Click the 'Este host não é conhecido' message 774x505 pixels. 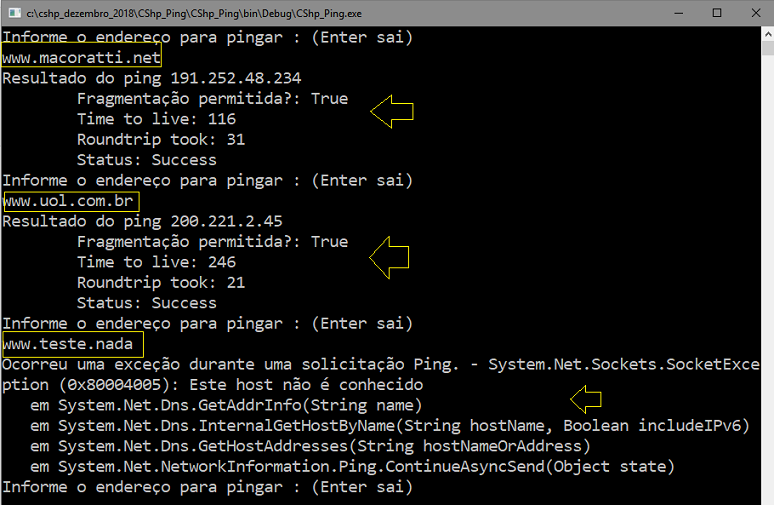pyautogui.click(x=306, y=385)
